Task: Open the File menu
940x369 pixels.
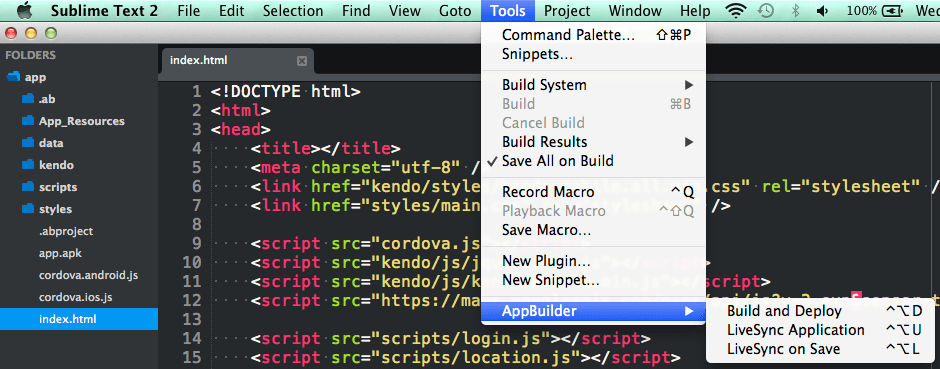Action: 189,11
